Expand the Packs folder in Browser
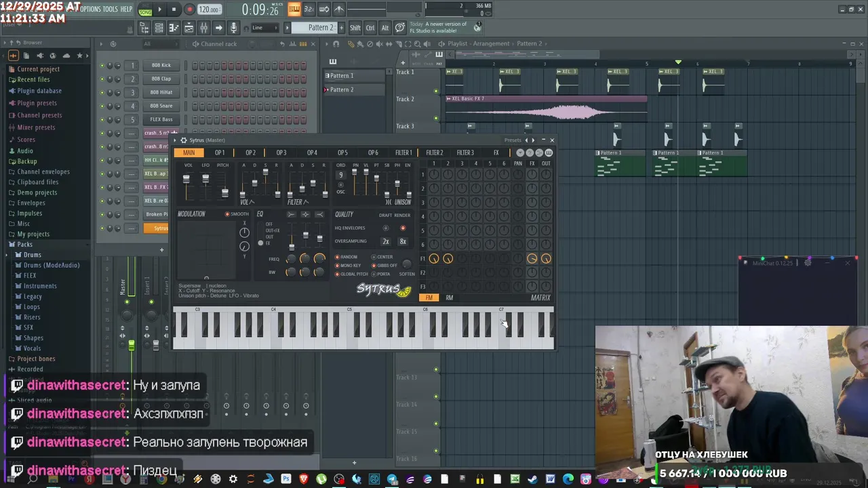 pyautogui.click(x=24, y=244)
